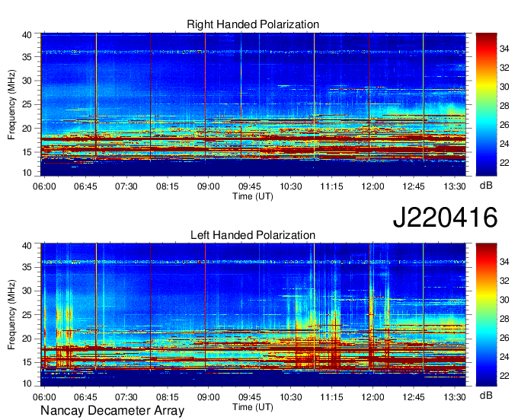Viewport: 518px width, 420px height.
Task: Click the 07:30 tick under Left Handed plot
Action: [x=126, y=397]
